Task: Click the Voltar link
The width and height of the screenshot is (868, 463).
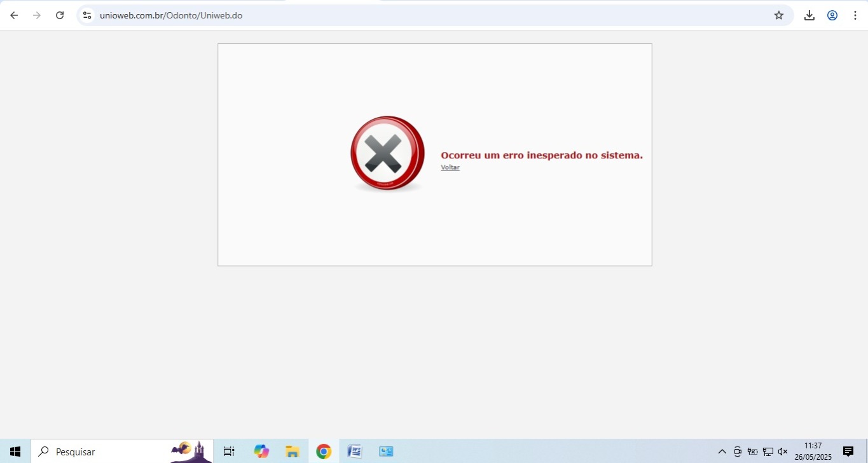Action: coord(450,167)
